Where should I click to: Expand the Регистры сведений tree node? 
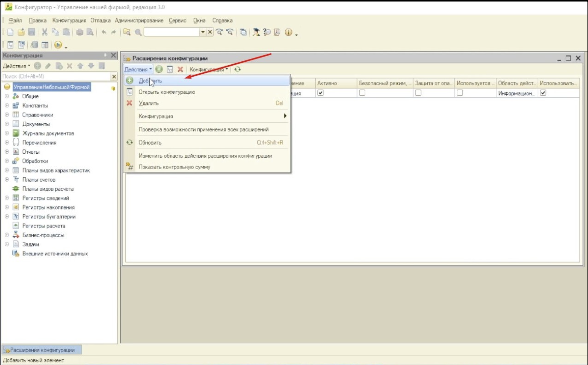tap(7, 198)
